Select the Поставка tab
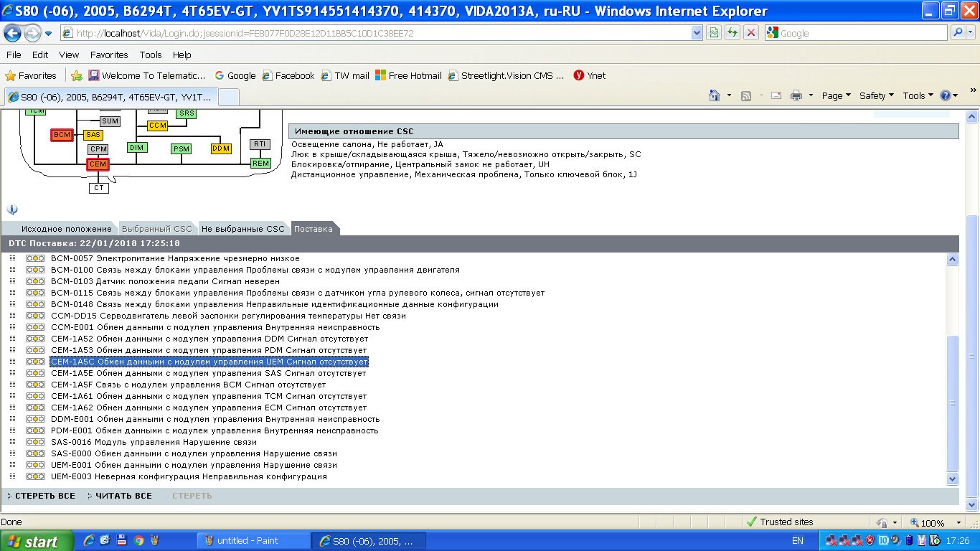The image size is (980, 551). click(x=314, y=229)
